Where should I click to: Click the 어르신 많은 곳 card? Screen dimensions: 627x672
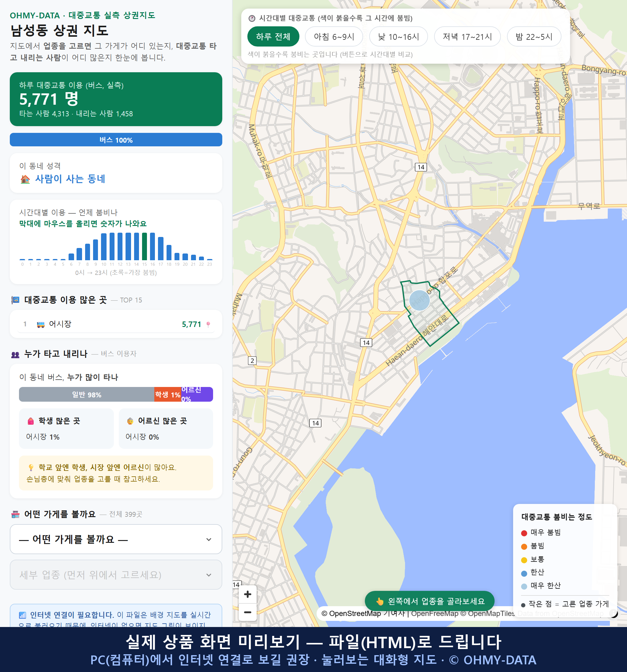point(166,429)
